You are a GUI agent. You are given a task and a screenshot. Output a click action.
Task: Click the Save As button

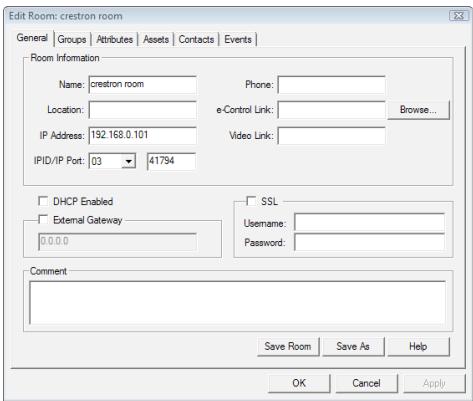point(353,347)
